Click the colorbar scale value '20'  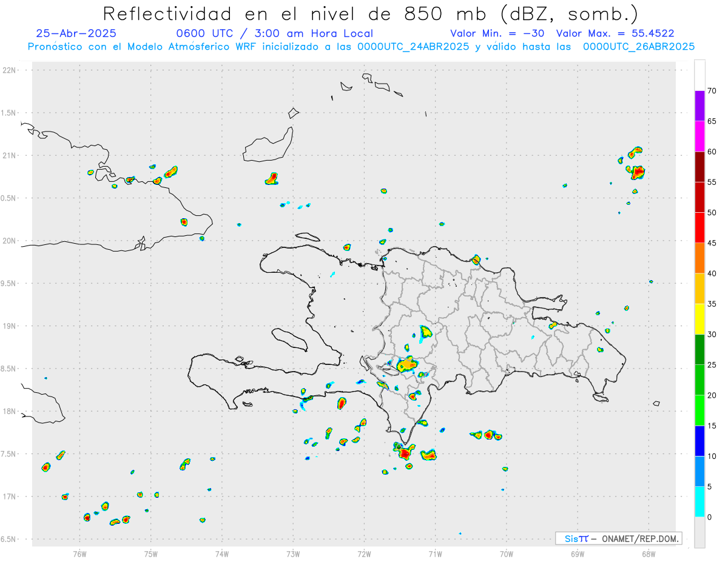click(712, 395)
